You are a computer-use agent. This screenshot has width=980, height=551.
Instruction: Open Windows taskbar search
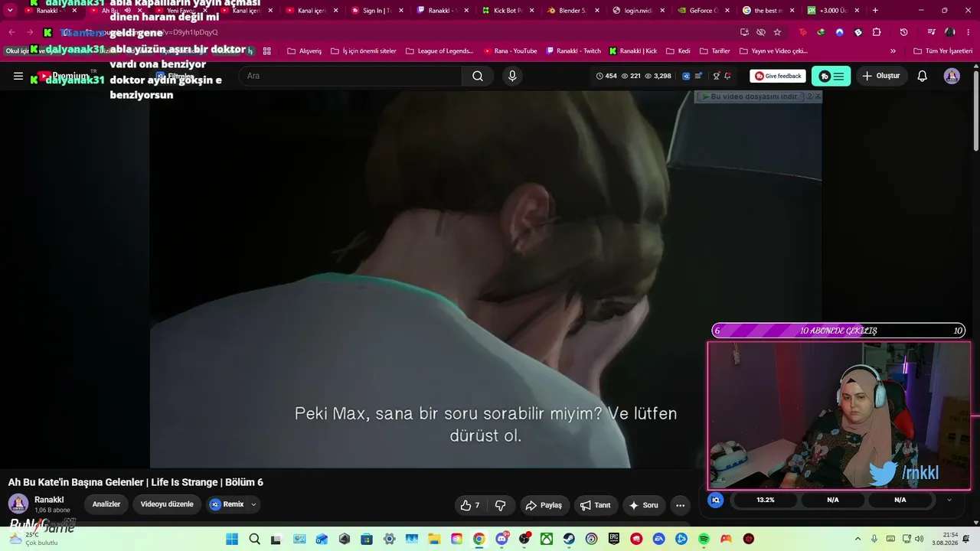254,539
